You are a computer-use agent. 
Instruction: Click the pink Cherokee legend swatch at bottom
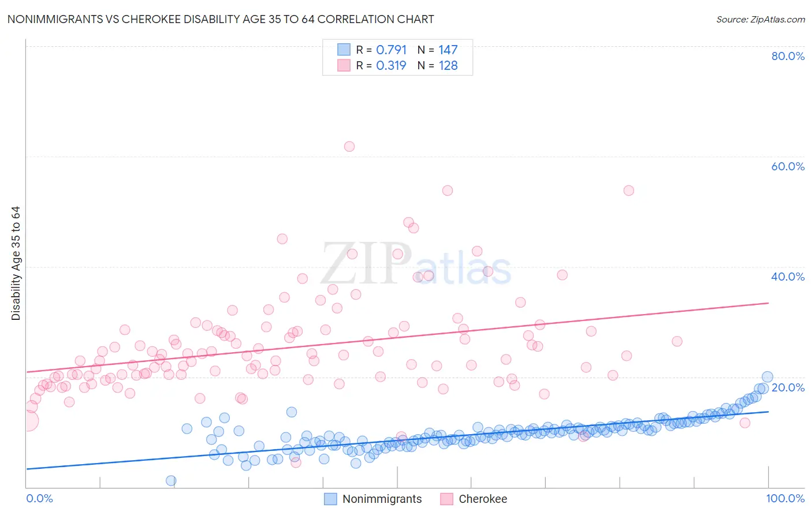[x=446, y=499]
